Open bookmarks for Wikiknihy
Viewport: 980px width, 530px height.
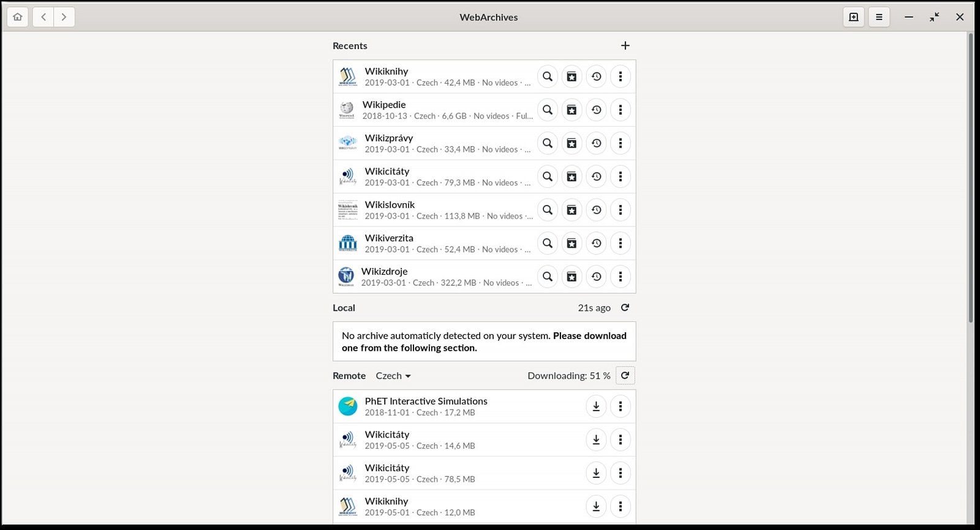coord(571,77)
